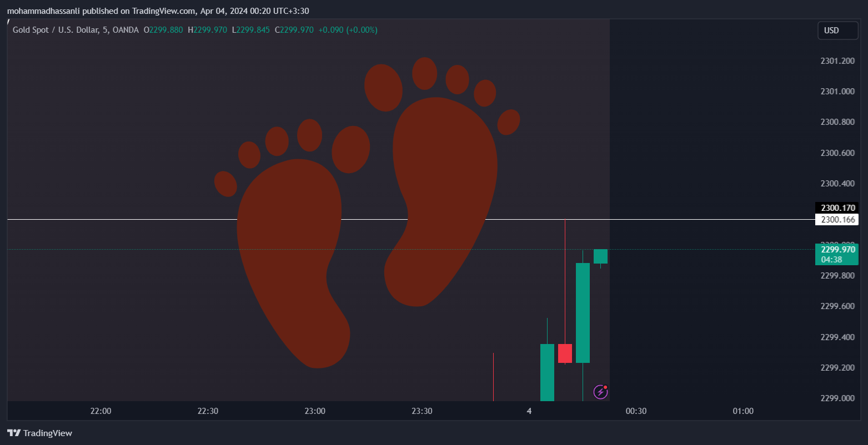
Task: Click the 01:00 time axis label
Action: 743,411
